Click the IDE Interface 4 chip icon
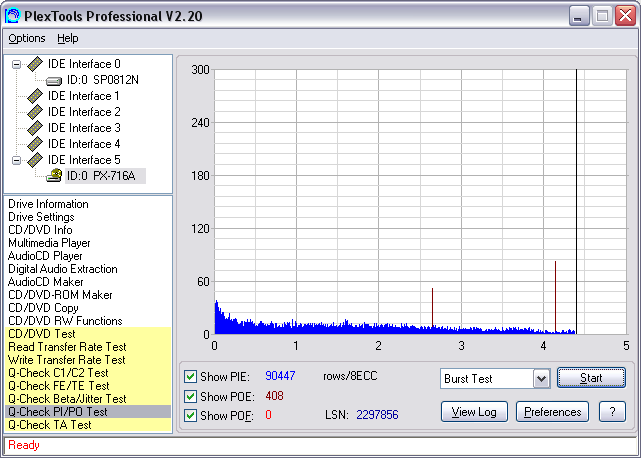Screen dimensions: 641x458 click(x=35, y=144)
